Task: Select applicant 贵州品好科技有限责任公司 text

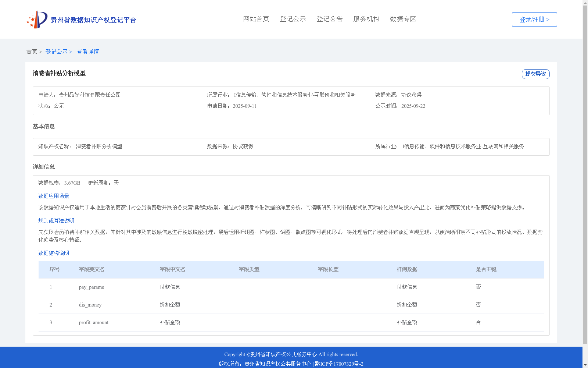Action: pos(90,95)
